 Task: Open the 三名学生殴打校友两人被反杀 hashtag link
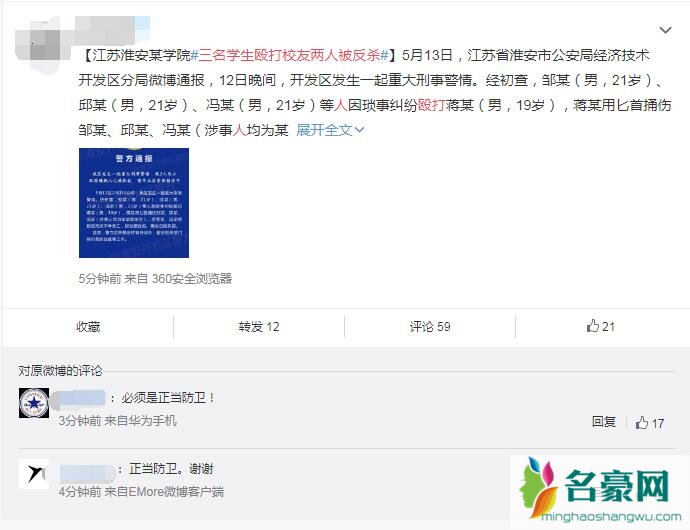pyautogui.click(x=290, y=55)
